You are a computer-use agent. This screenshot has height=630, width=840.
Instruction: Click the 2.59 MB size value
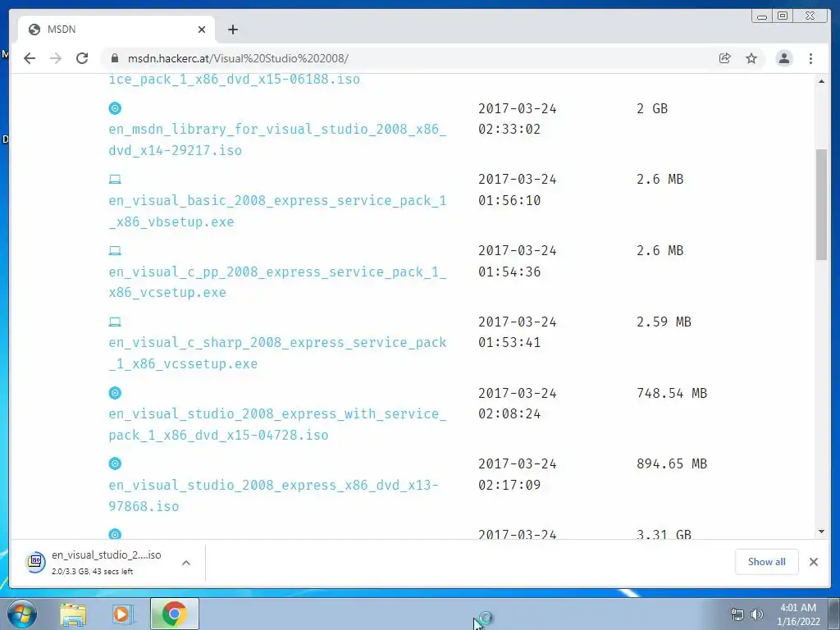click(x=664, y=322)
